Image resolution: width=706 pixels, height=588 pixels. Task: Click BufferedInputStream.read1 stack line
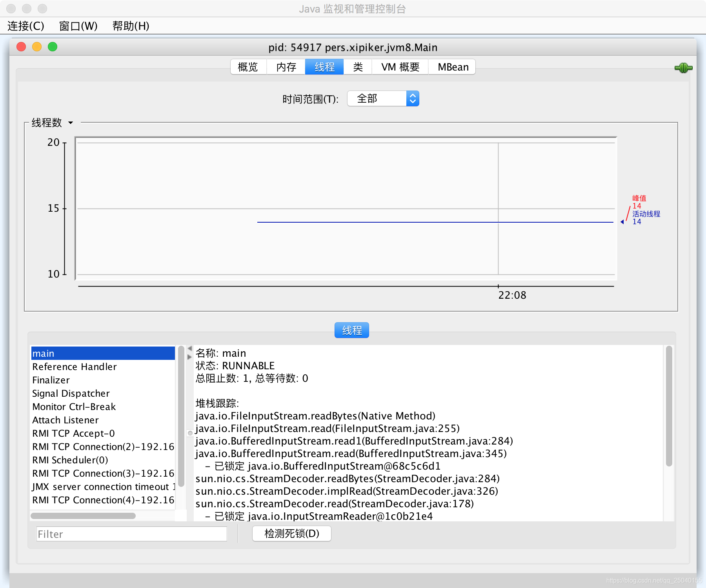pyautogui.click(x=354, y=441)
